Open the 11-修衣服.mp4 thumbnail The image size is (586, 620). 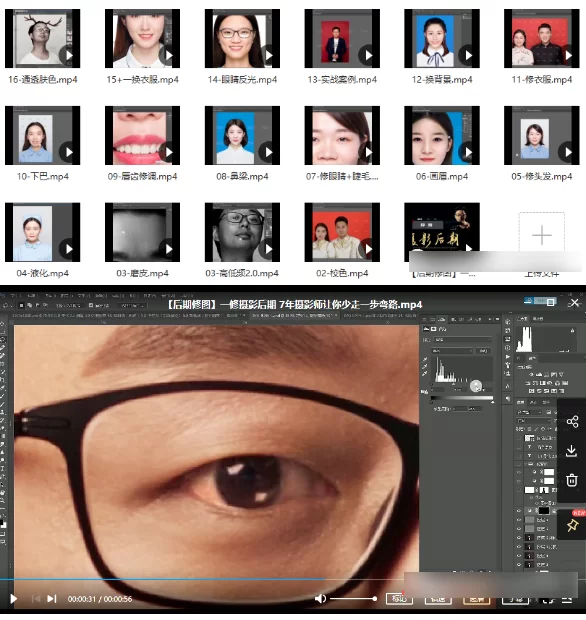click(542, 38)
